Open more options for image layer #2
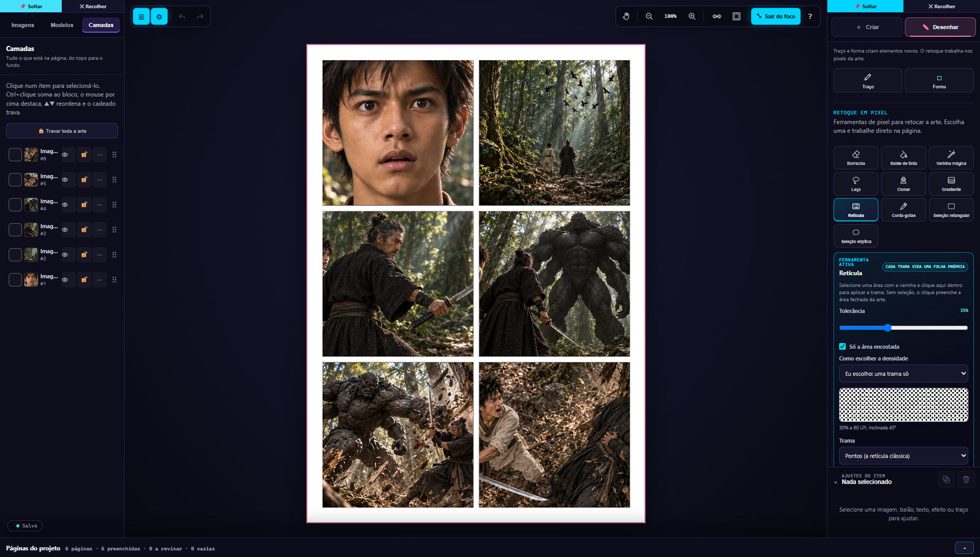Screen dimensions: 980x557 click(99, 255)
